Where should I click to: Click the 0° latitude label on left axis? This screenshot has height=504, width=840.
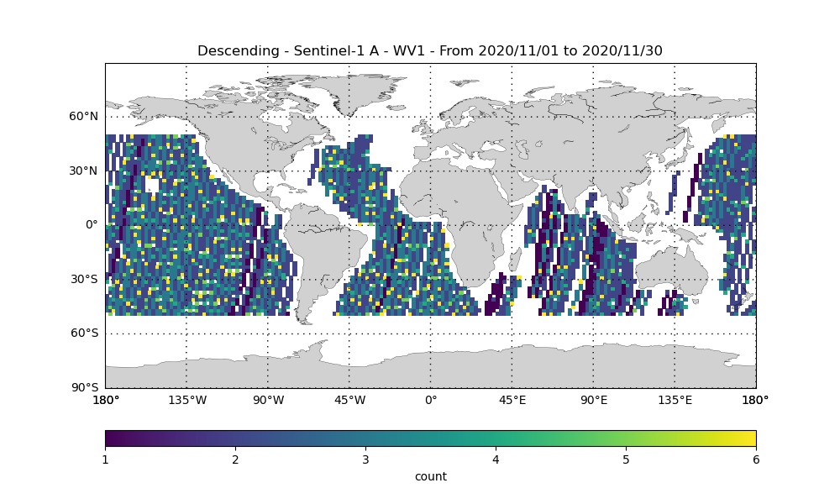pos(92,225)
